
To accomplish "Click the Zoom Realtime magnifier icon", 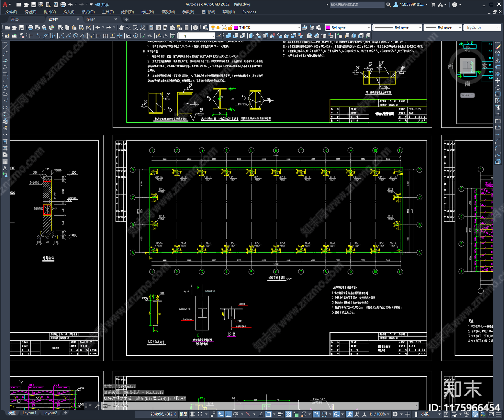I will [x=128, y=28].
